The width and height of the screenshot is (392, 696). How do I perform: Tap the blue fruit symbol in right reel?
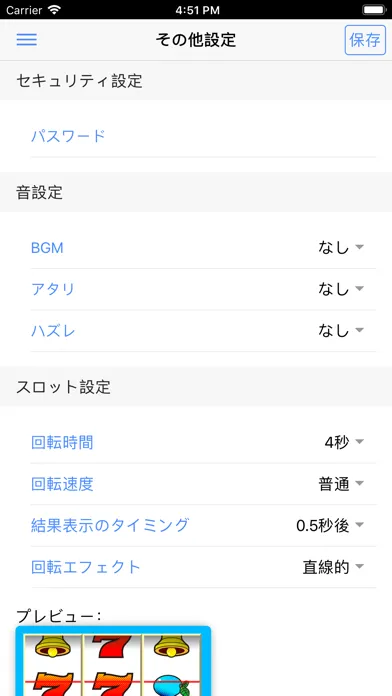tap(171, 686)
